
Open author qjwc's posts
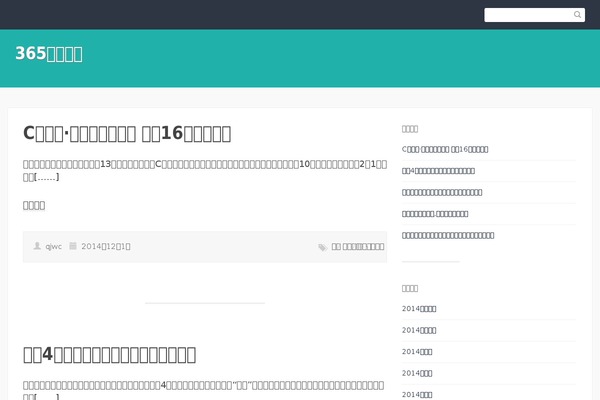[x=54, y=247]
